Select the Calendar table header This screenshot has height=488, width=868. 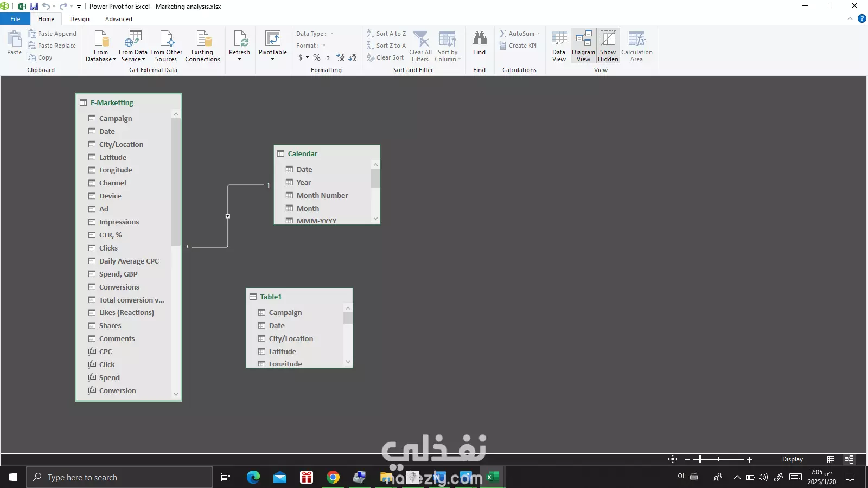327,153
